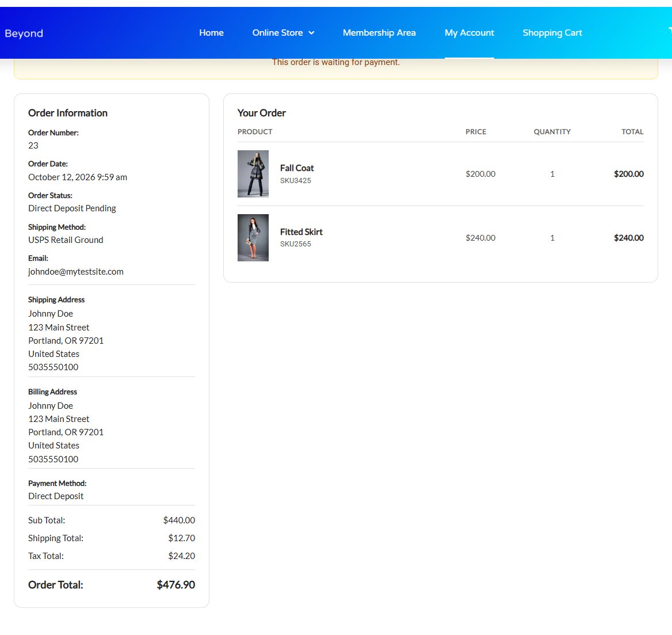672x635 pixels.
Task: Click the Fitted Skirt total $240.00
Action: coord(629,238)
